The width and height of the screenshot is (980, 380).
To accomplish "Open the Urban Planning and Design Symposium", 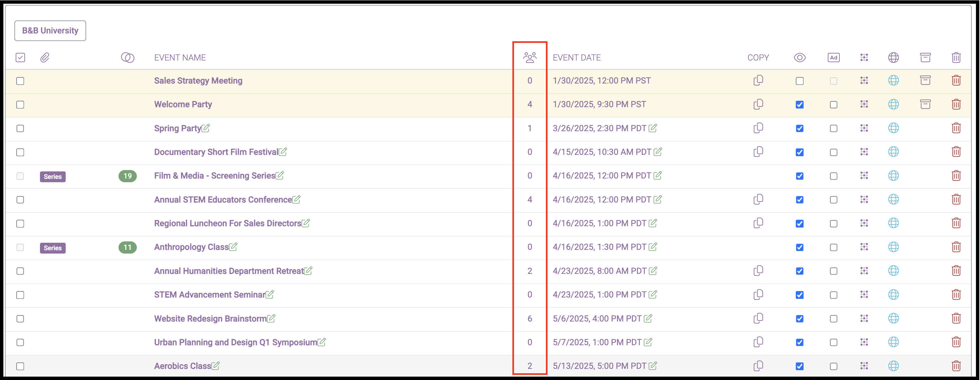I will point(235,342).
